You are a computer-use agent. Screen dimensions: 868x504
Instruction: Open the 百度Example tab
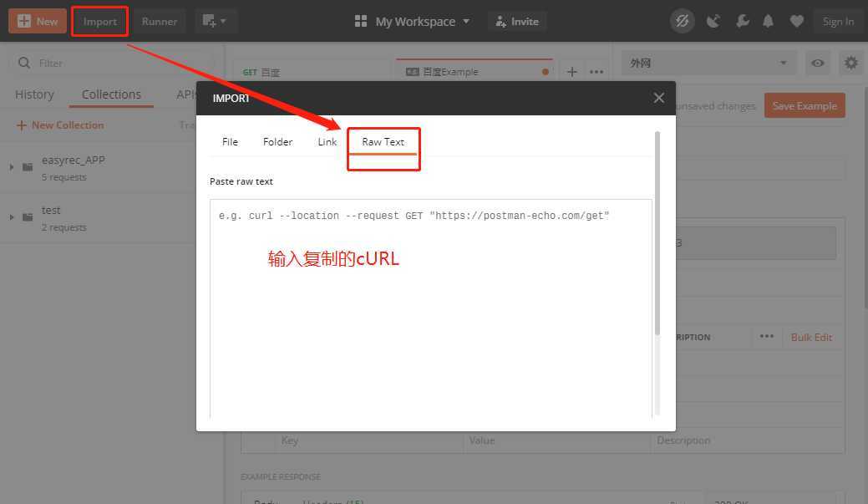pos(474,71)
